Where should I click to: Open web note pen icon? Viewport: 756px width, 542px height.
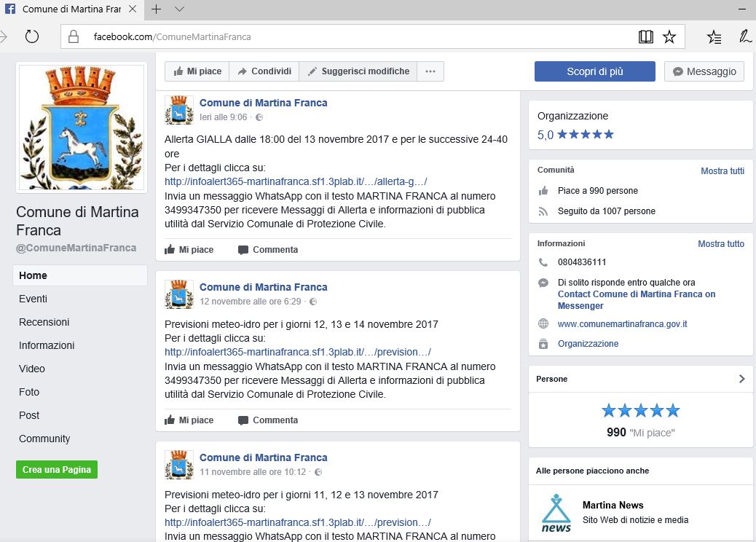(x=745, y=36)
